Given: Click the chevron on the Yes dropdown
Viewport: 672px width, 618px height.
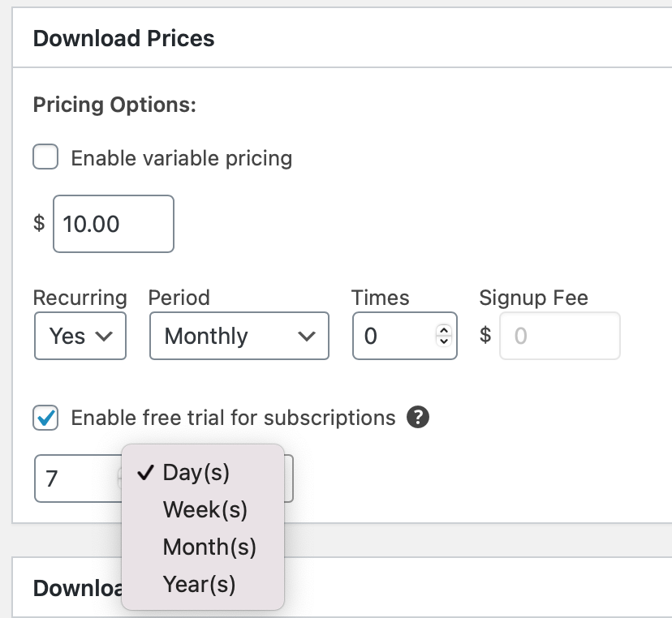Looking at the screenshot, I should (104, 337).
